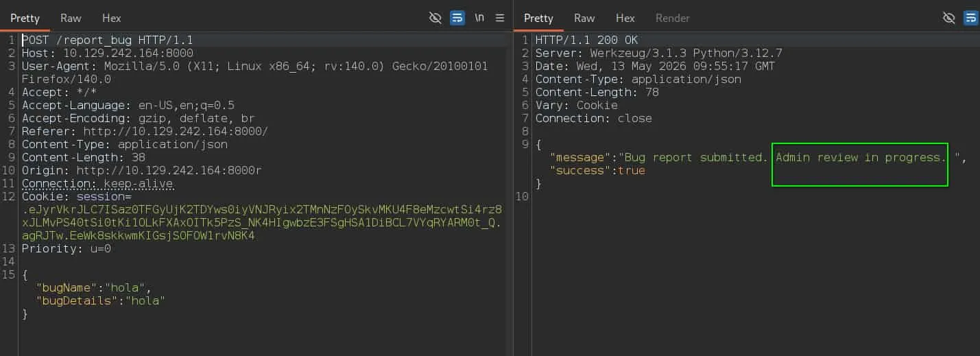Screen dimensions: 980x356
Task: Click the Date header in response
Action: 656,67
